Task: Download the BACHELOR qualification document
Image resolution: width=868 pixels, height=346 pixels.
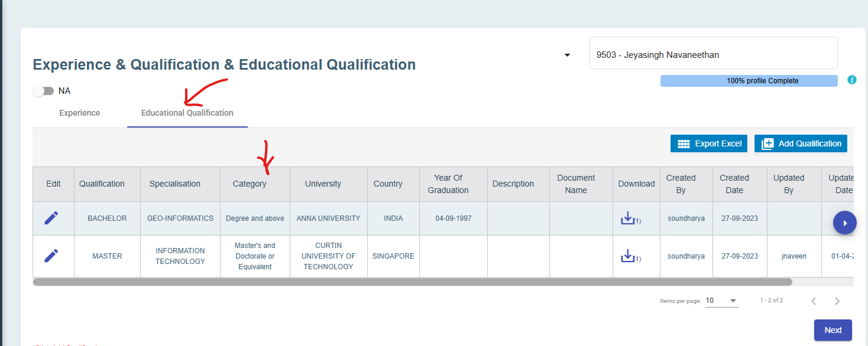Action: [x=627, y=218]
